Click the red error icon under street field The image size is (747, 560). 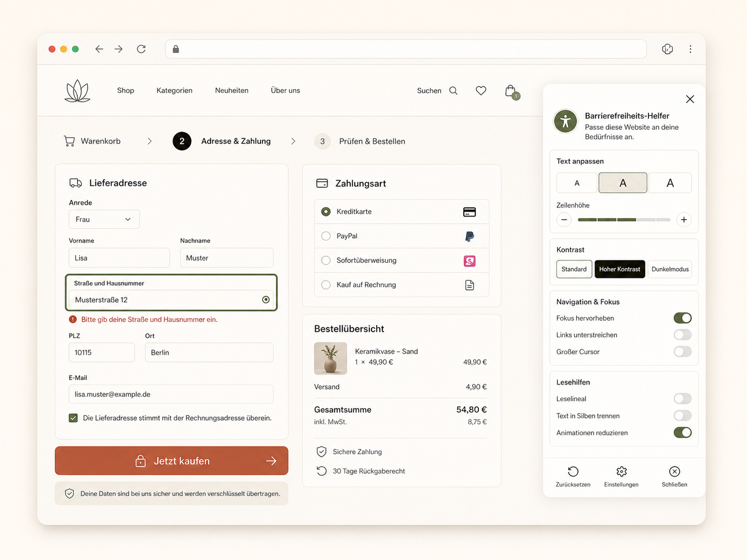click(x=73, y=319)
